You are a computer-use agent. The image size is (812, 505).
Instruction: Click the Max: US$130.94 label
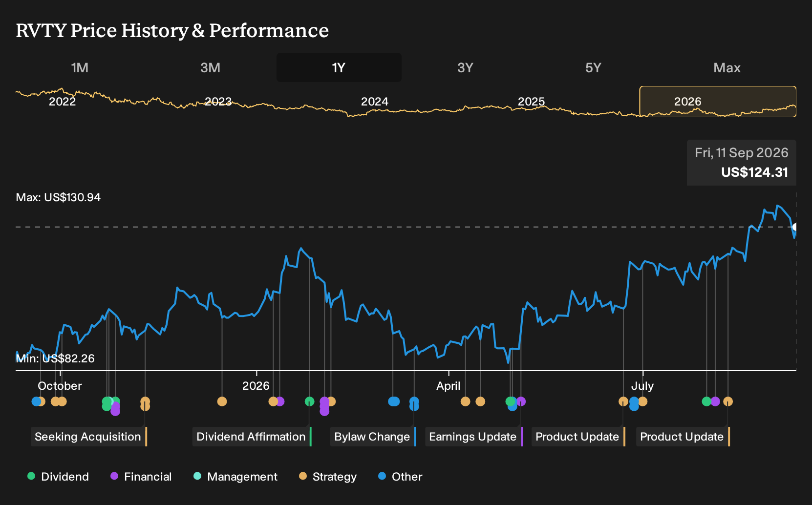(x=58, y=197)
